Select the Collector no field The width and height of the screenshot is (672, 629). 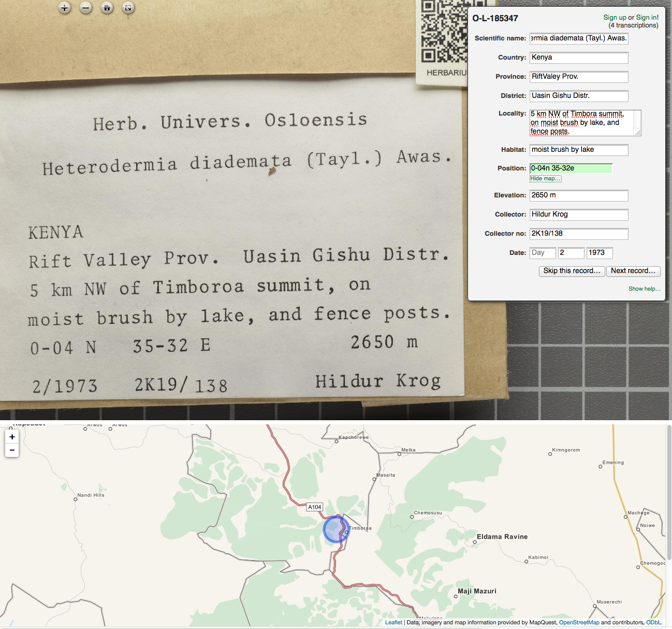pyautogui.click(x=578, y=234)
